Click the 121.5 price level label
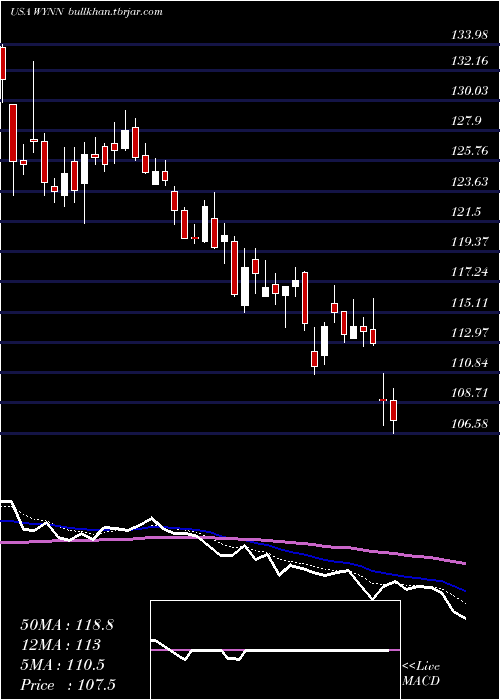 click(466, 212)
